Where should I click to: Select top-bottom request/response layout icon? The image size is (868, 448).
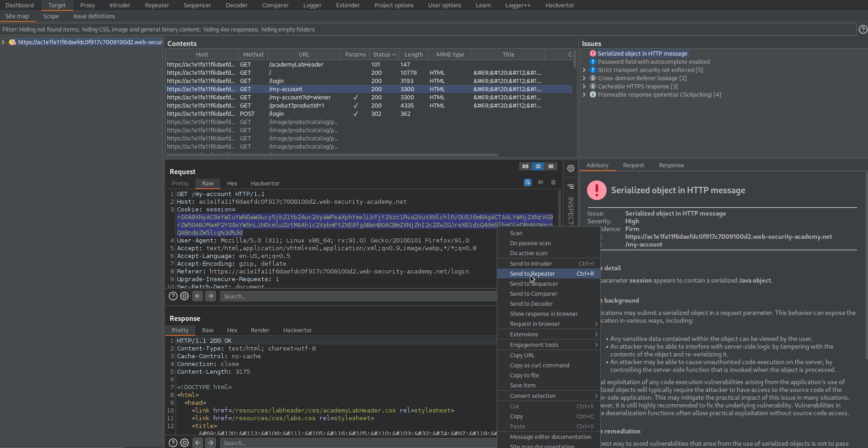point(538,166)
